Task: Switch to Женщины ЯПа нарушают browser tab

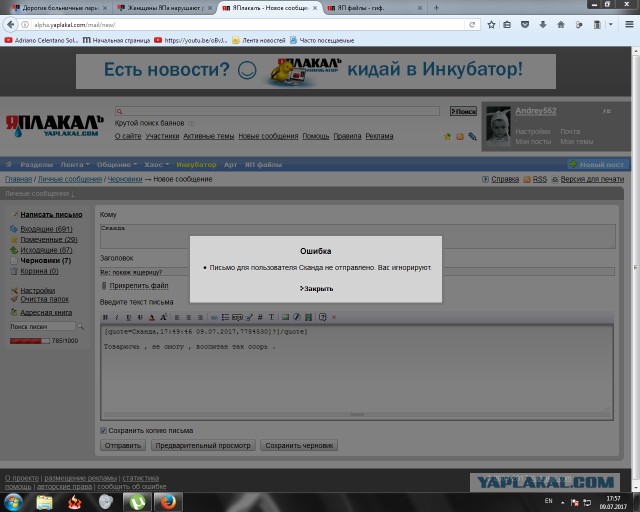Action: tap(164, 8)
